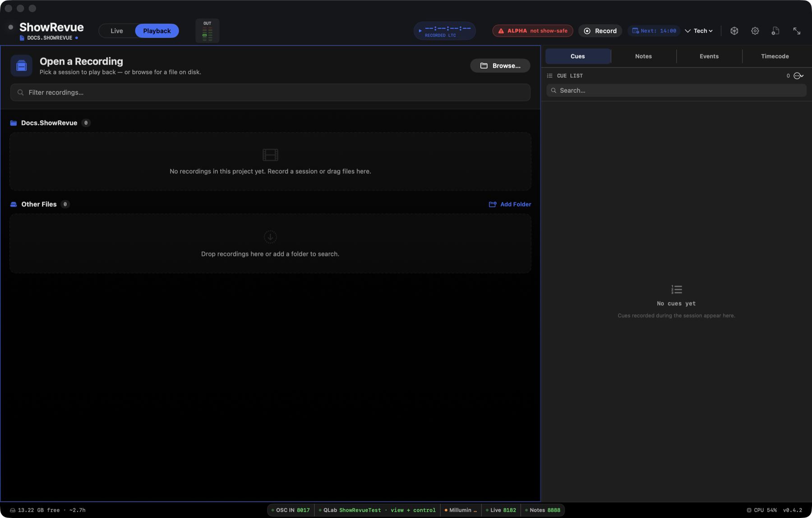Screen dimensions: 812x518
Task: Click the download arrow drop icon
Action: click(x=270, y=237)
